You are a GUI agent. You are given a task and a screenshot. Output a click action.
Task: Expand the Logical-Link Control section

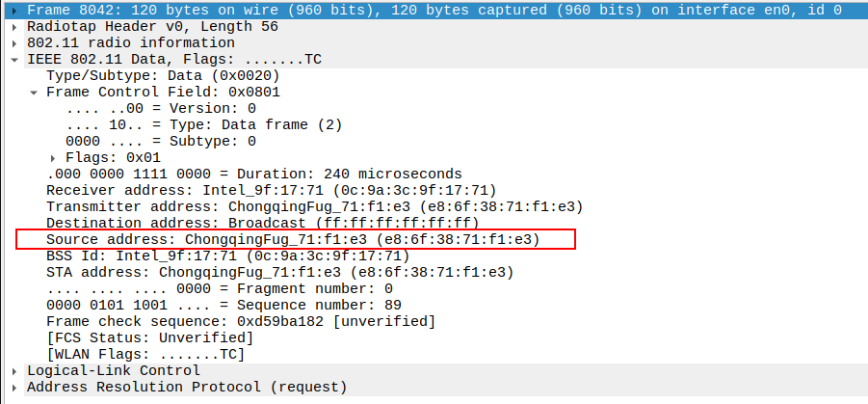(13, 370)
